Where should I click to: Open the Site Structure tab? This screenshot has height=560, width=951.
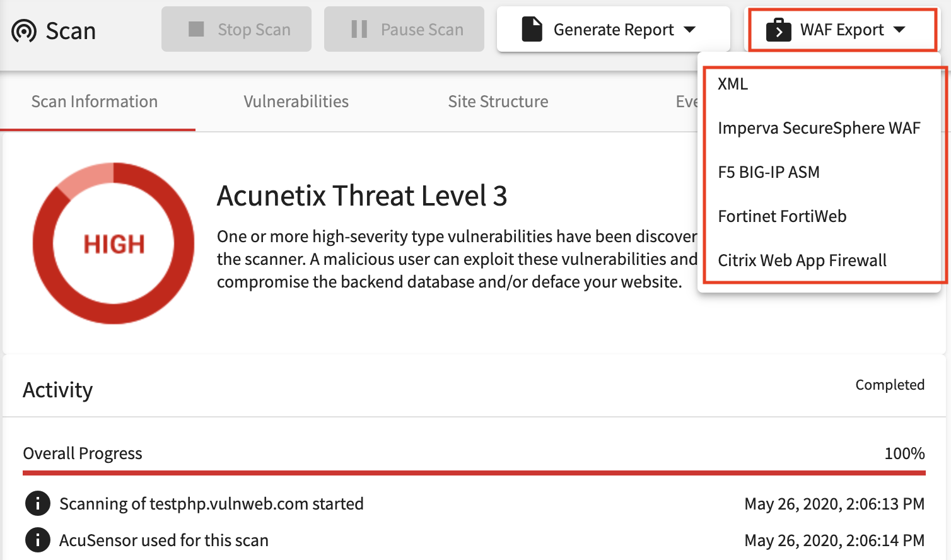pyautogui.click(x=498, y=102)
